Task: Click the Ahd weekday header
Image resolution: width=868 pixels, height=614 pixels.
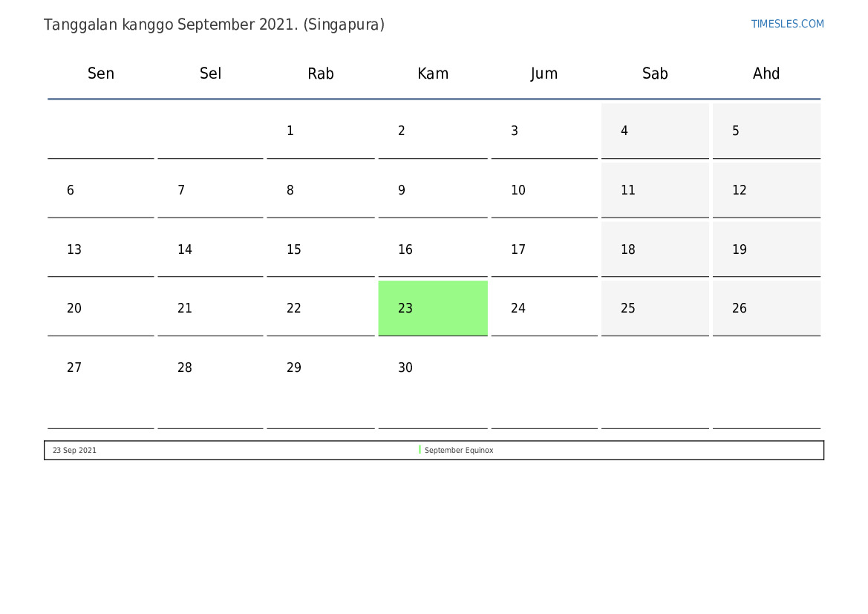Action: [766, 74]
